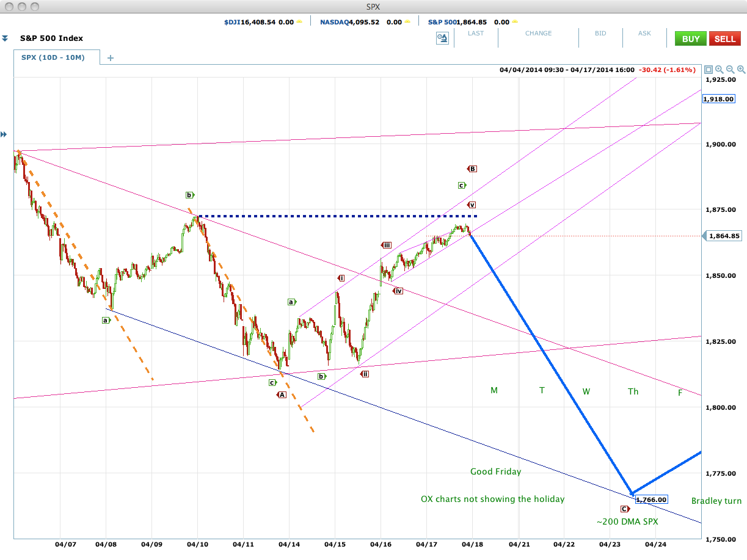This screenshot has width=747, height=560.
Task: Click the NASDAQ ticker symbol
Action: click(333, 22)
